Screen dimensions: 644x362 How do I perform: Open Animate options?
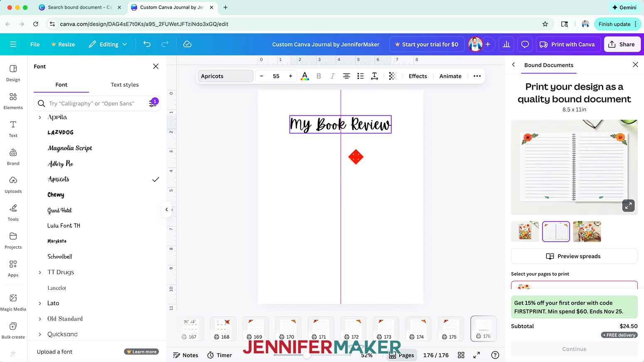pos(450,76)
